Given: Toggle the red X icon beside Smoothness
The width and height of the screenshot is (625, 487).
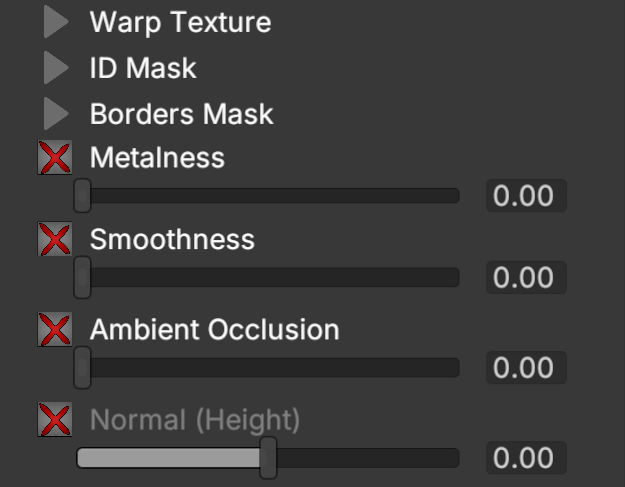Looking at the screenshot, I should coord(54,241).
